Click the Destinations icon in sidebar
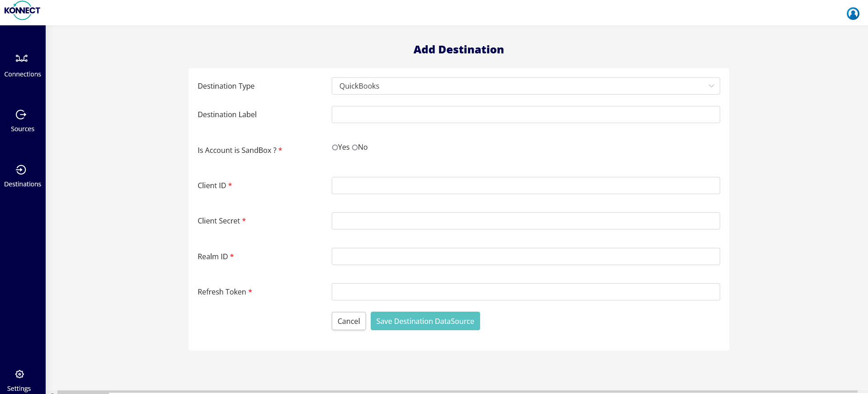The image size is (868, 394). coord(21,170)
